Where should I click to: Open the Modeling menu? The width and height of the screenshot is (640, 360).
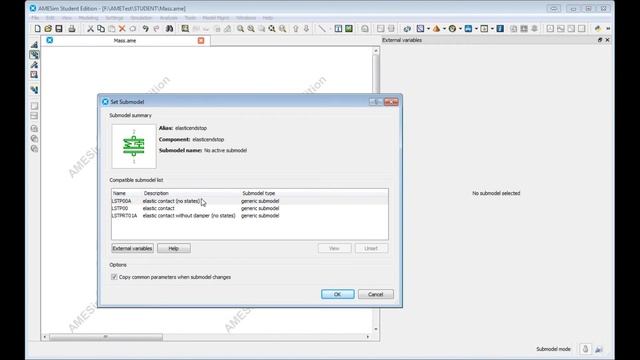pos(88,18)
